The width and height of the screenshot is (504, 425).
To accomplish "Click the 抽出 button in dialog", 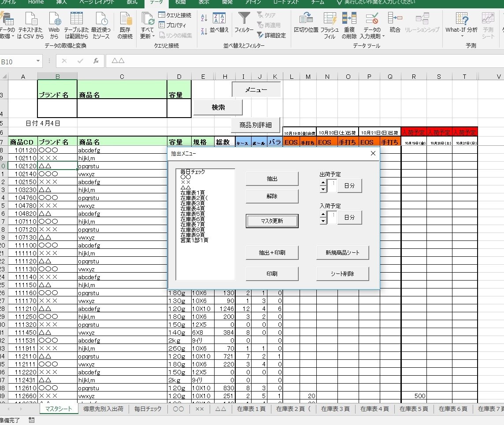I will (272, 179).
